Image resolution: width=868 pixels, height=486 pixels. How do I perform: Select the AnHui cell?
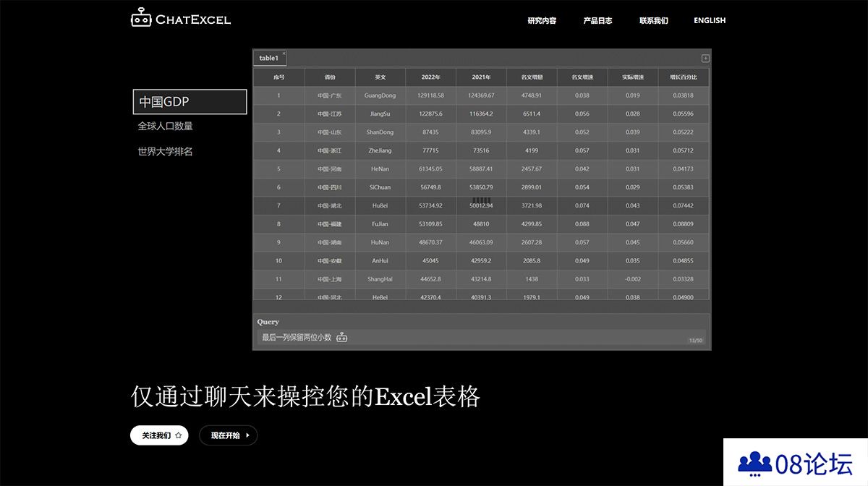(x=380, y=261)
